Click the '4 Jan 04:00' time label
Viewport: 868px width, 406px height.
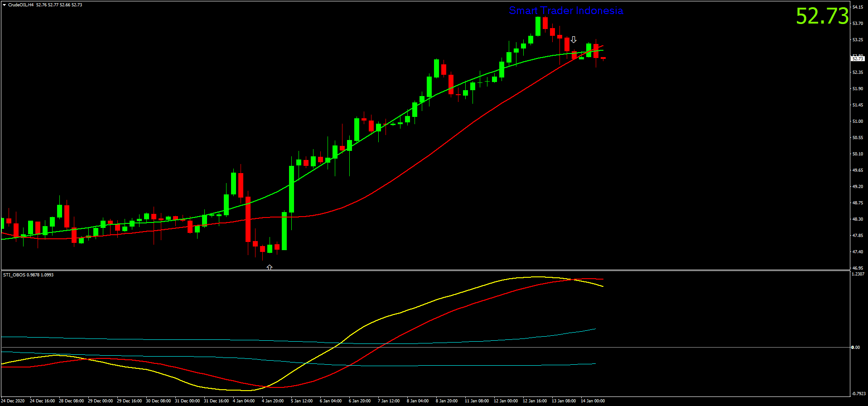click(x=244, y=401)
